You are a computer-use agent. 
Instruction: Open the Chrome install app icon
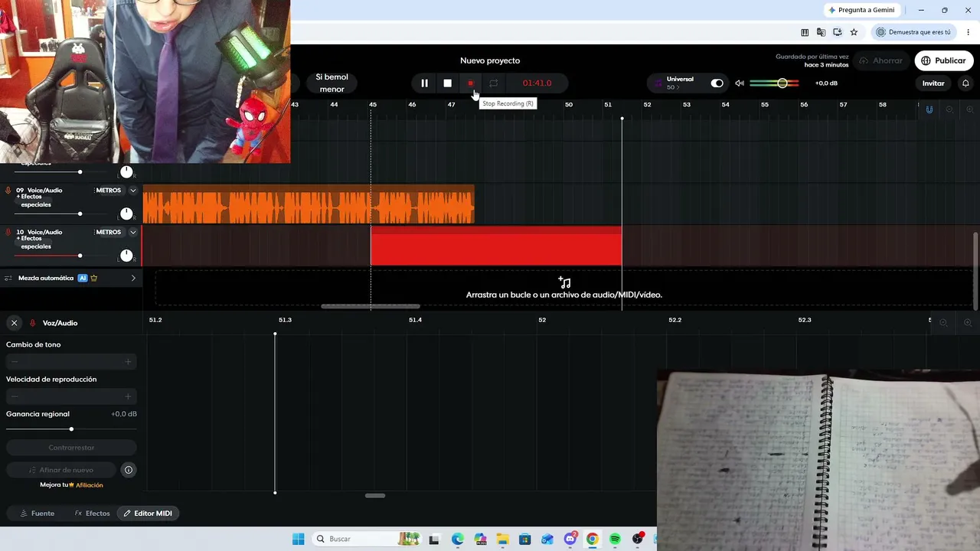point(838,32)
